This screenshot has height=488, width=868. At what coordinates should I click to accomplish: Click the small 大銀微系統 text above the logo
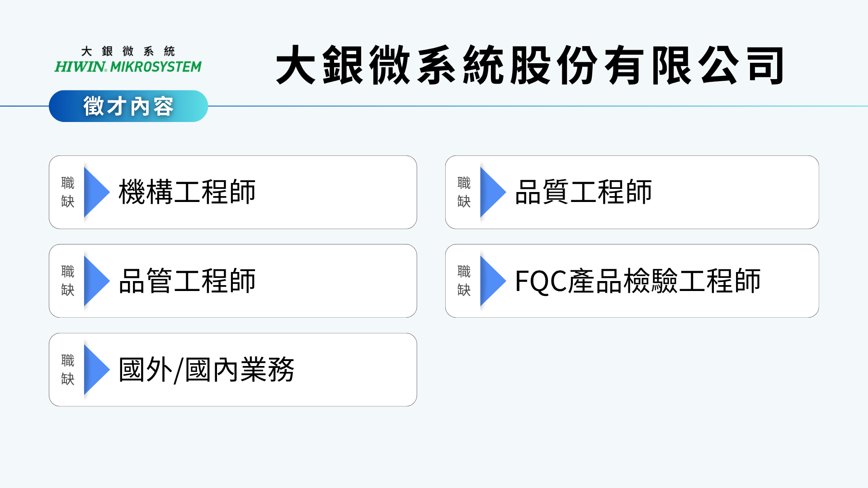pyautogui.click(x=128, y=51)
